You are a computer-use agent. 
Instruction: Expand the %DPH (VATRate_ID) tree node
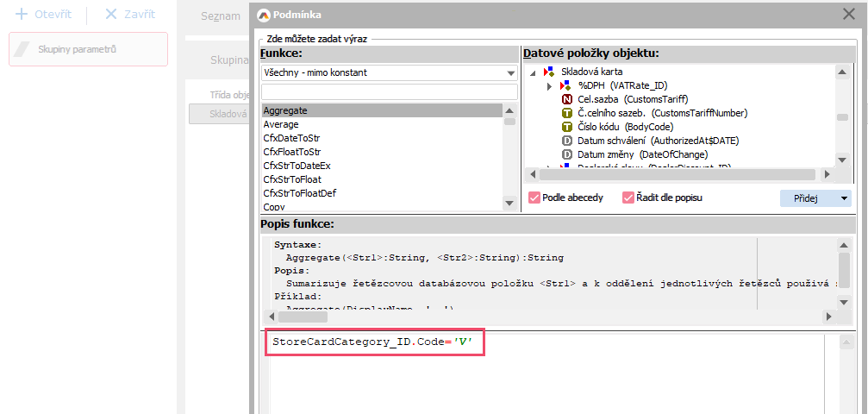pos(549,85)
